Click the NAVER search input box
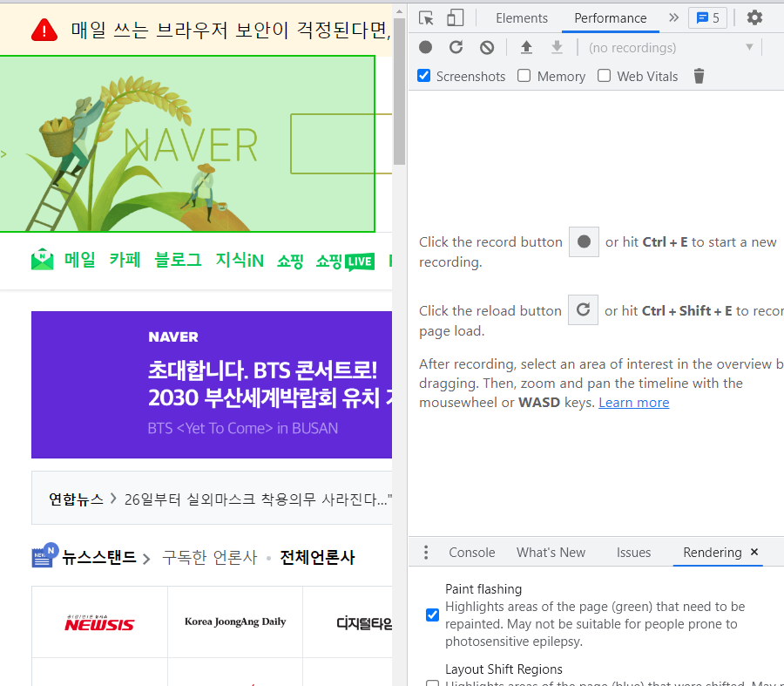 (341, 144)
